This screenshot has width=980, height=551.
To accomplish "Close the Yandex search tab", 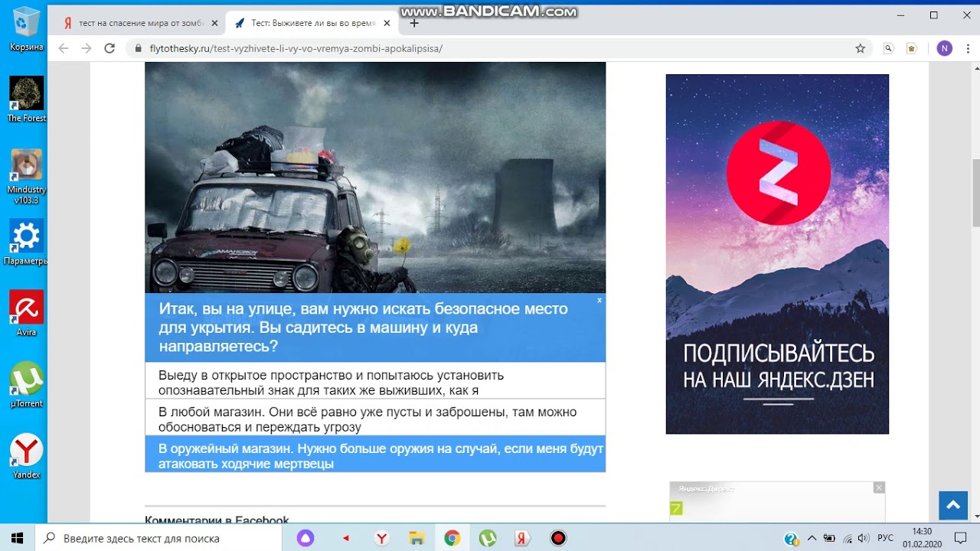I will (x=215, y=23).
